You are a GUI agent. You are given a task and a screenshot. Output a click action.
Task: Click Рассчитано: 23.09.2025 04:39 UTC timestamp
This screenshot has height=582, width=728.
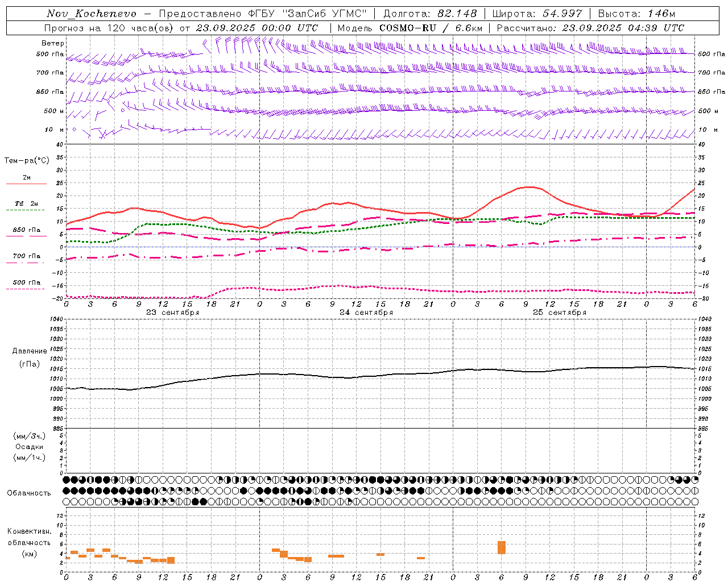point(590,28)
